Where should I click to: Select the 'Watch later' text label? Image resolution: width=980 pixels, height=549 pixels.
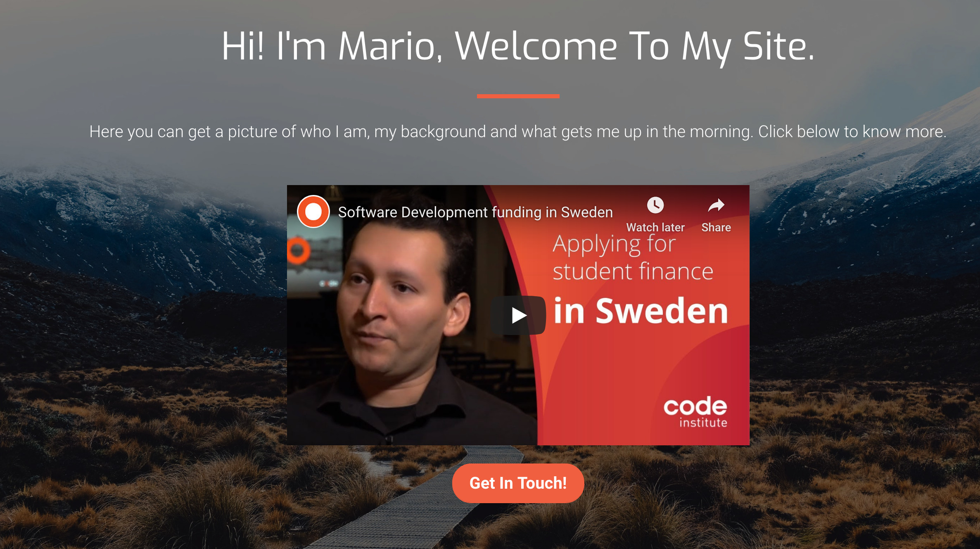pyautogui.click(x=655, y=227)
